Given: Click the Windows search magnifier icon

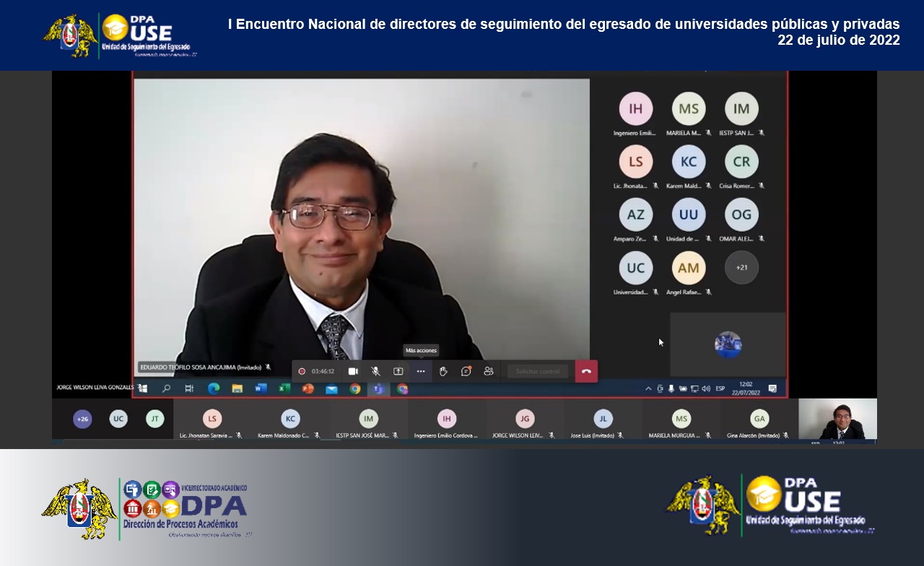Looking at the screenshot, I should [166, 388].
